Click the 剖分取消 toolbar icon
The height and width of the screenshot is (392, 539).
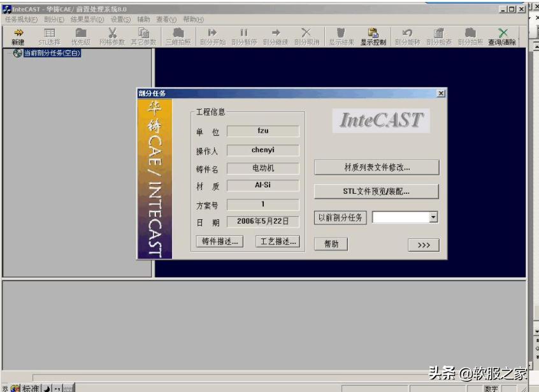306,33
